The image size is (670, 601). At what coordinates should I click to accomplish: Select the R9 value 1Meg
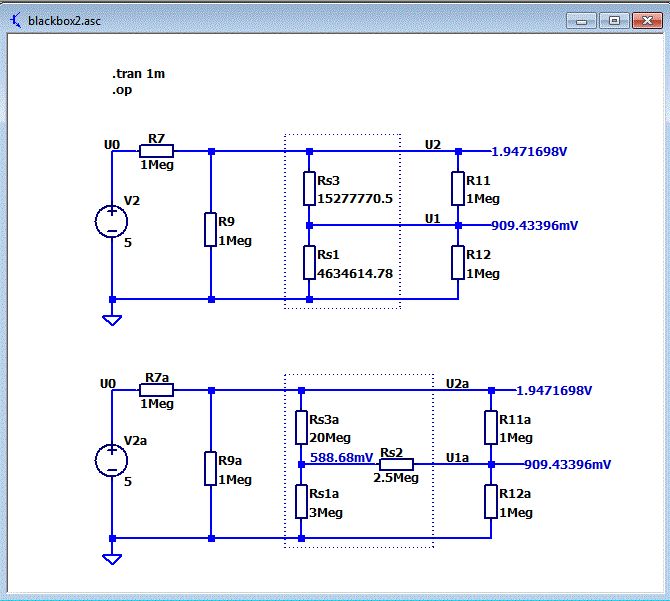(x=235, y=241)
